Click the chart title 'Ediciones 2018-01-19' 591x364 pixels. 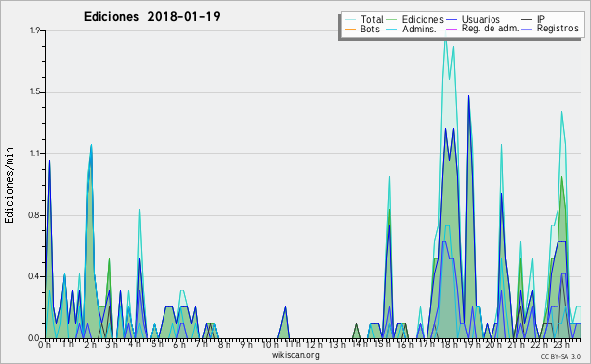(152, 17)
